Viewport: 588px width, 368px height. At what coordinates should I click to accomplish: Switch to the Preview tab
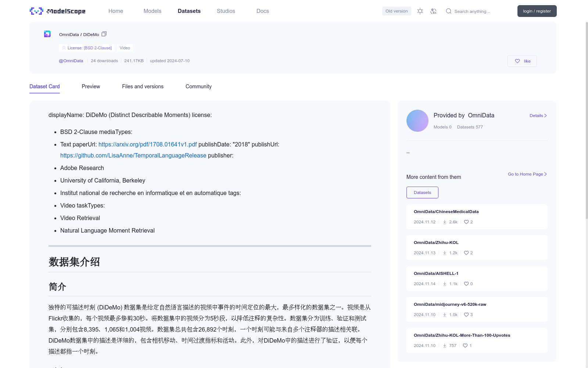tap(91, 86)
